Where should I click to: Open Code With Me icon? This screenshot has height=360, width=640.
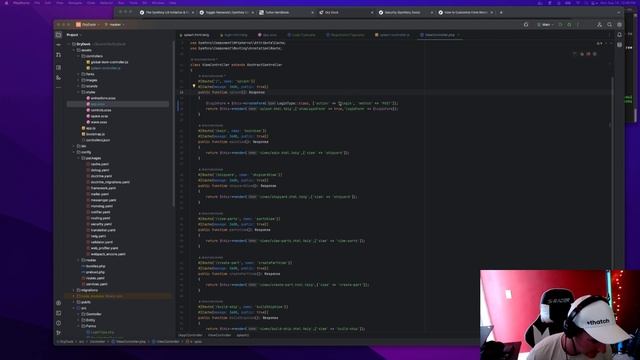[599, 25]
